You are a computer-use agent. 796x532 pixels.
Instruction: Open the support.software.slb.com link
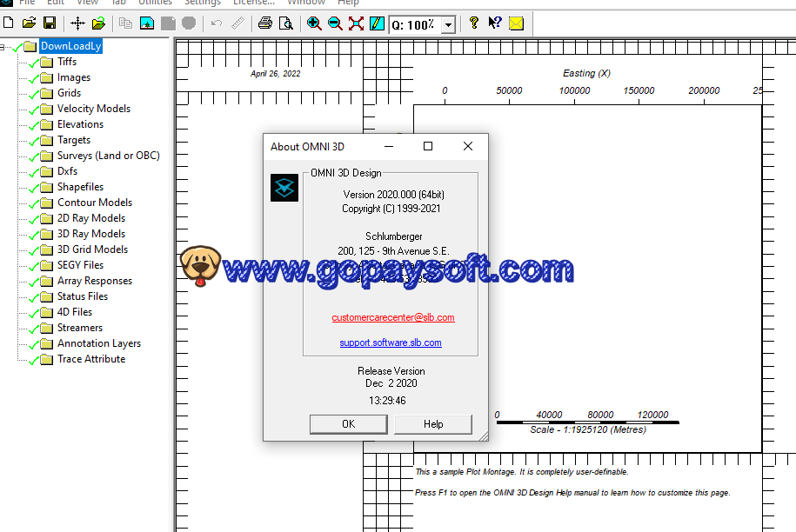(391, 342)
